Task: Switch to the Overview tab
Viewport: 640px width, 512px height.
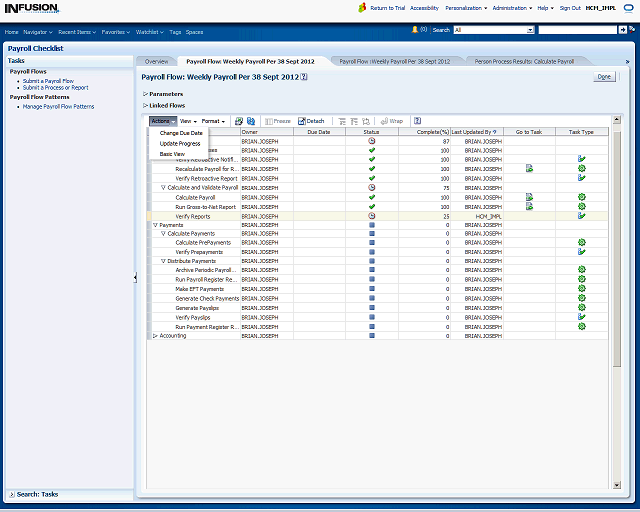Action: pos(156,61)
